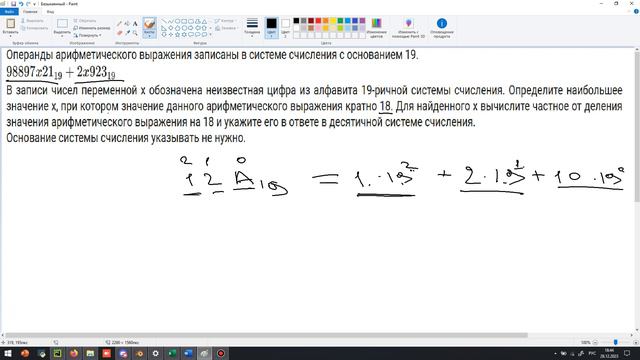Open the shape Fill dropdown
The image size is (640, 360).
pyautogui.click(x=226, y=28)
